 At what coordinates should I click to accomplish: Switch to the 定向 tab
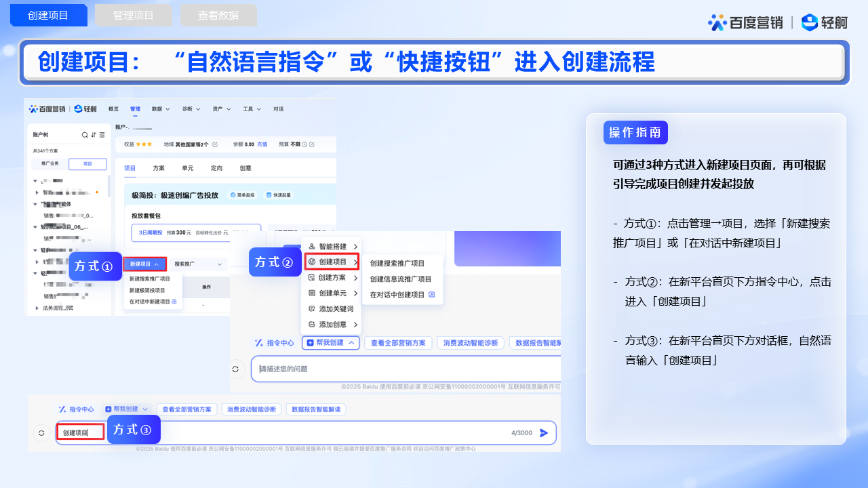click(x=216, y=168)
